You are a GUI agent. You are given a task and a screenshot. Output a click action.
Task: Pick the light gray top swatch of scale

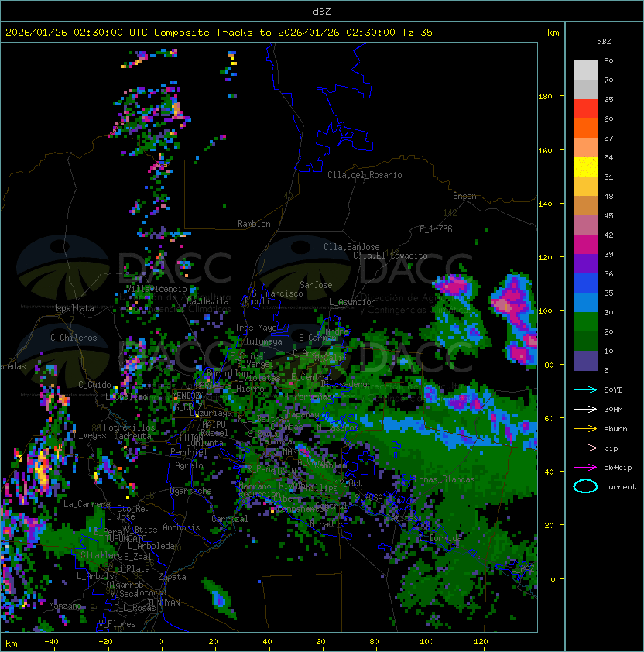pos(585,70)
